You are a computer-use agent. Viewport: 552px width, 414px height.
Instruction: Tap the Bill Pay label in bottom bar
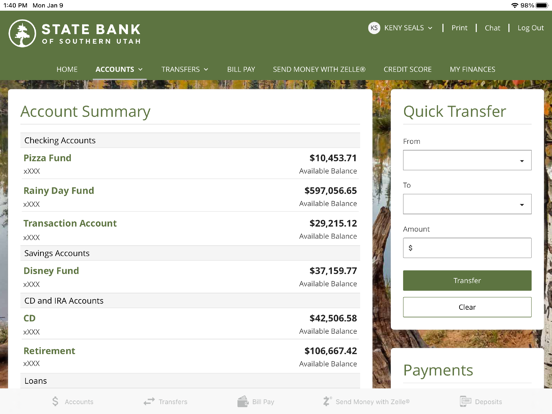pyautogui.click(x=263, y=402)
